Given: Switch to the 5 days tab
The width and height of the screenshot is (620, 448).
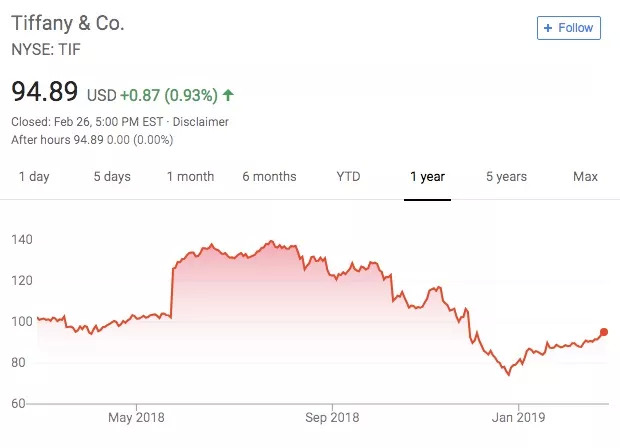Looking at the screenshot, I should point(112,177).
